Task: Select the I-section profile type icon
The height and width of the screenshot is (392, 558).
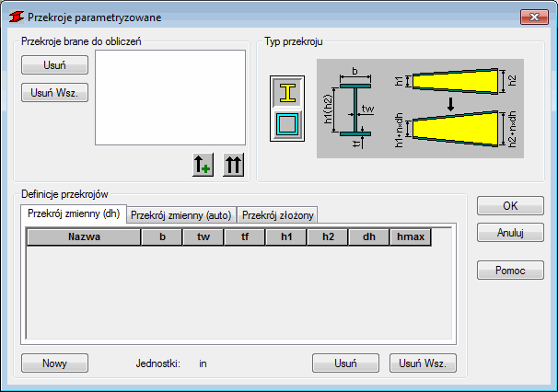Action: tap(287, 93)
